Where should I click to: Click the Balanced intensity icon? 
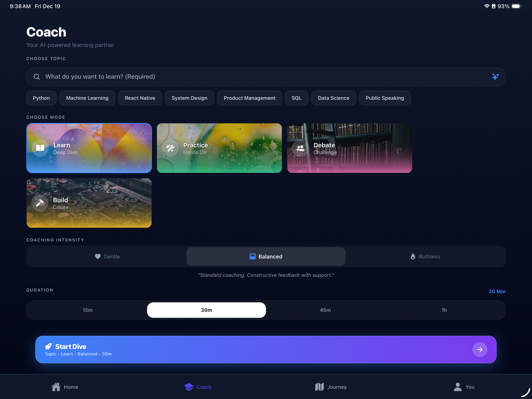tap(252, 256)
